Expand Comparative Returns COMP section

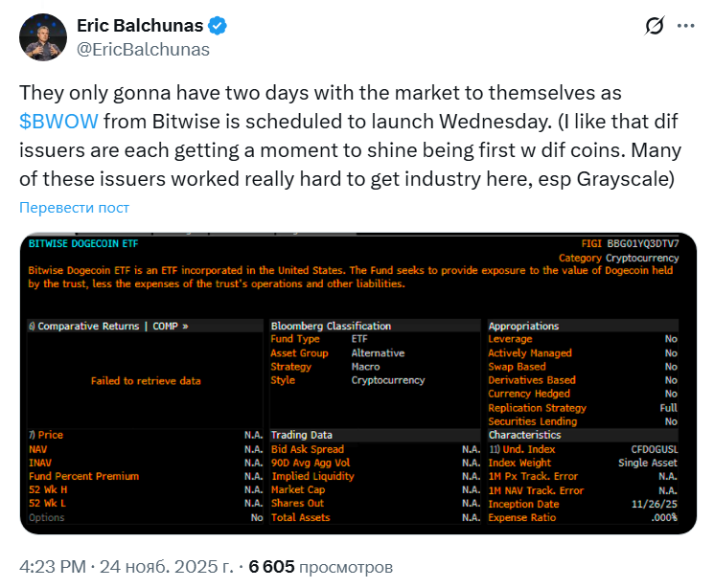click(x=110, y=326)
